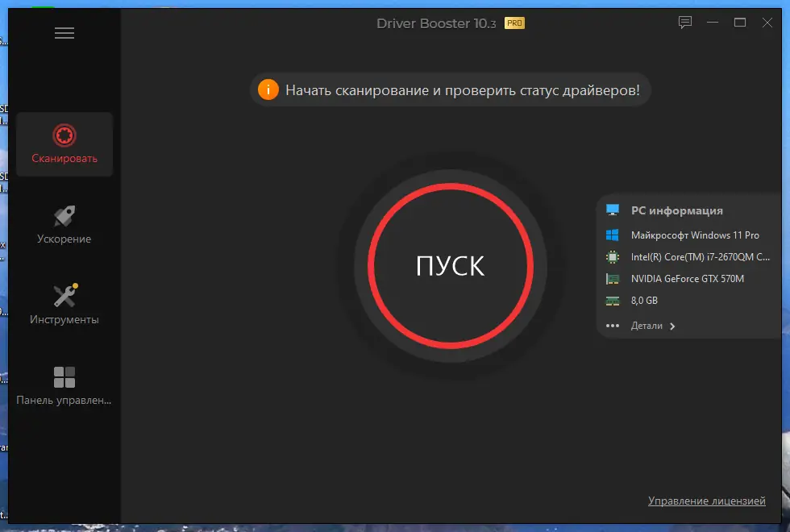Screen dimensions: 790x532
Task: Click the Windows logo beside Майкрософт Windows 11 Pro
Action: tap(612, 235)
